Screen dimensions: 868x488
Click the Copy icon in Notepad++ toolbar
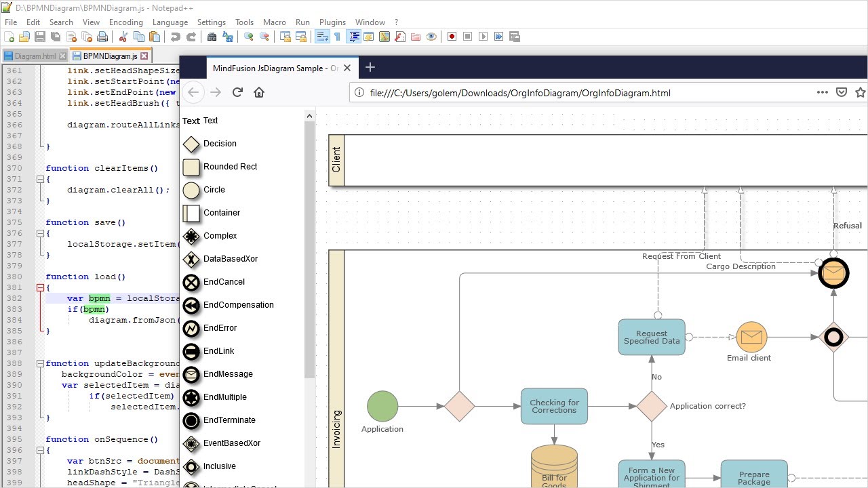point(139,37)
